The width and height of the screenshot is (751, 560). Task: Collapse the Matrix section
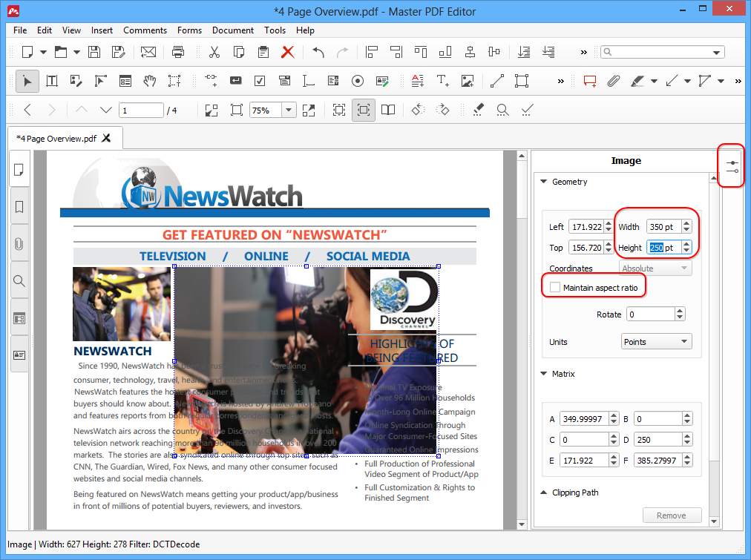544,373
